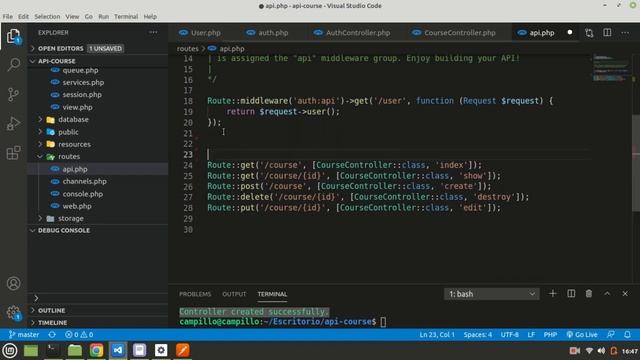Collapse the routes folder
The width and height of the screenshot is (640, 360).
[x=98, y=156]
